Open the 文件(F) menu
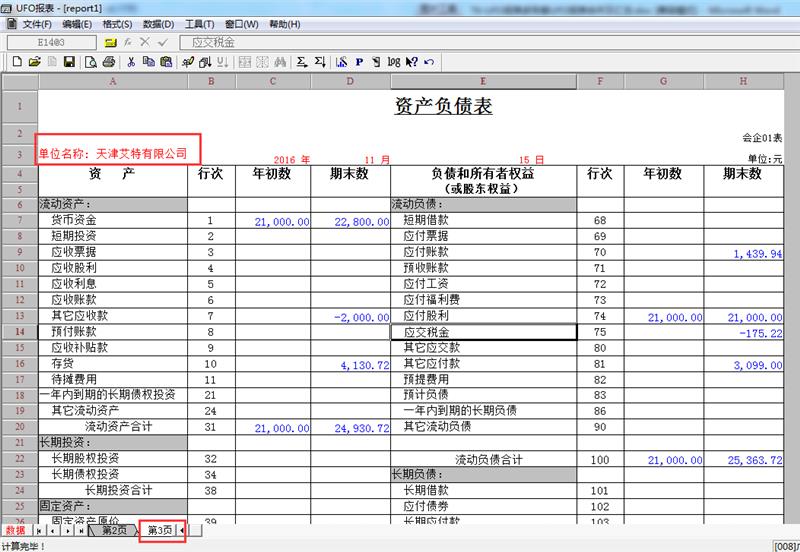 pyautogui.click(x=37, y=24)
